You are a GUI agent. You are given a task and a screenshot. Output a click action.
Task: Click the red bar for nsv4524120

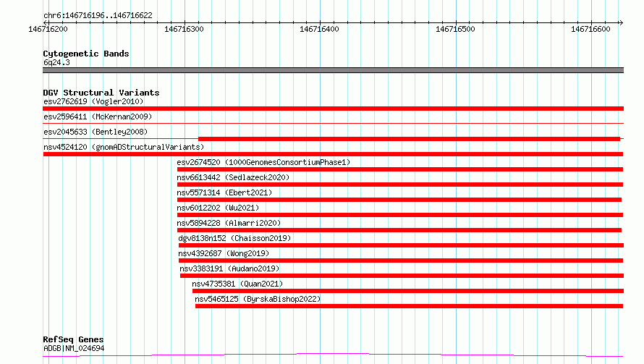333,154
